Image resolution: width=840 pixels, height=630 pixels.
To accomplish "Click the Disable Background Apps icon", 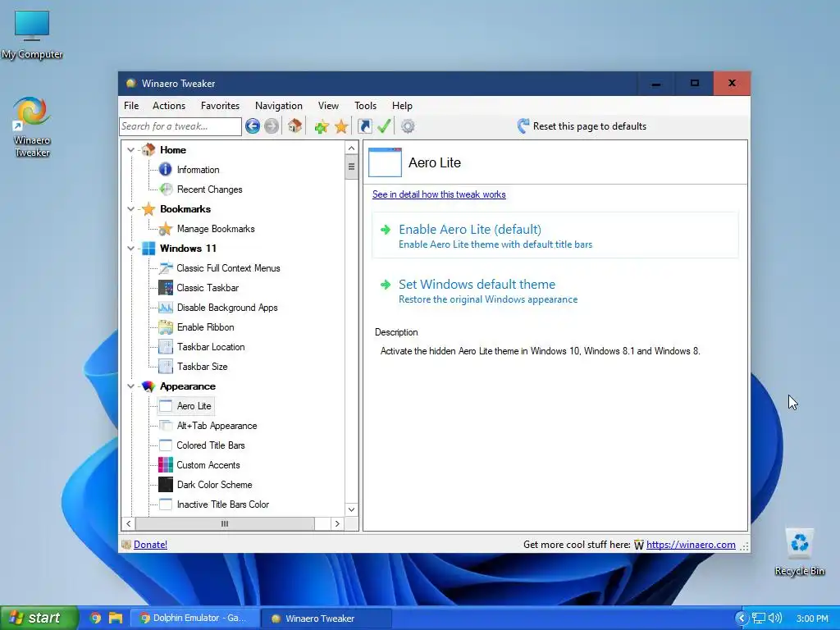I will tap(166, 308).
